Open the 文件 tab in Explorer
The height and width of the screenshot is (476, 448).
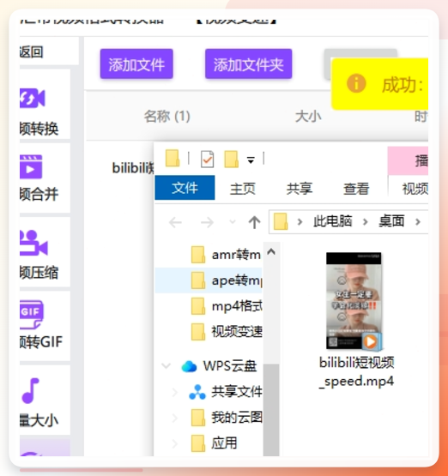tap(185, 188)
